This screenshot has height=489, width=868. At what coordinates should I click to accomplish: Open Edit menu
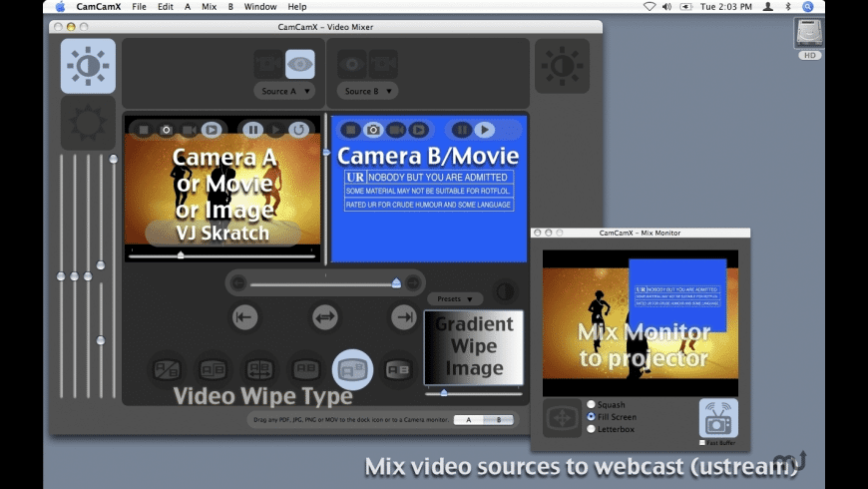click(165, 7)
